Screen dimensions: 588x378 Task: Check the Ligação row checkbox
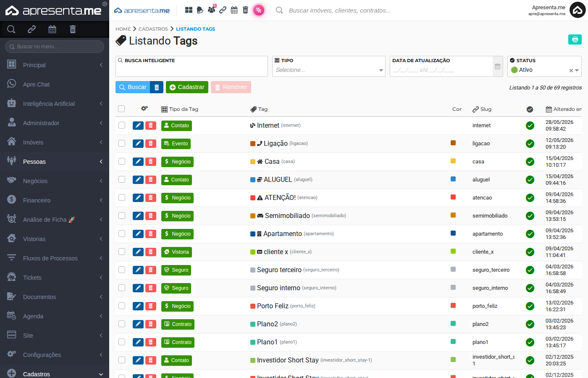point(122,143)
